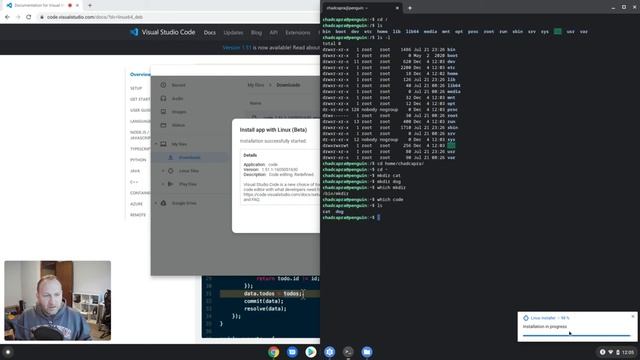Open the PYTHON docs sidebar section
This screenshot has height=360, width=640.
pos(138,160)
